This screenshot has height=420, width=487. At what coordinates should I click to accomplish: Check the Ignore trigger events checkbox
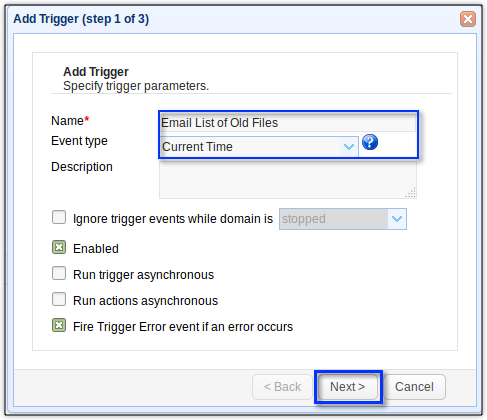[59, 217]
